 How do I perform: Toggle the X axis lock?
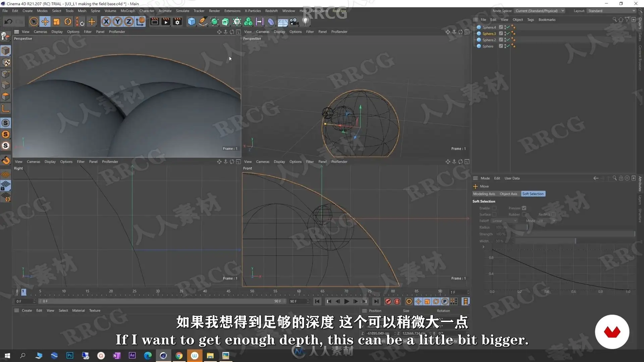(x=106, y=22)
